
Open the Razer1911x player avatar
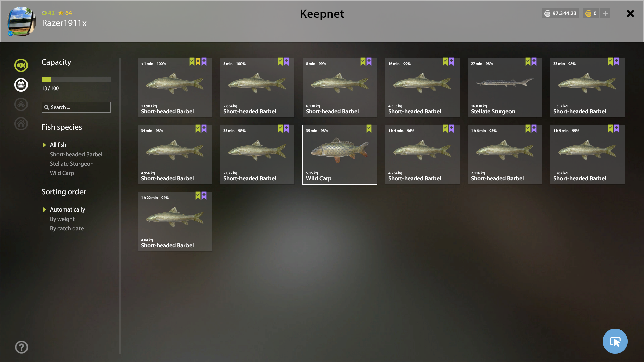pos(21,21)
